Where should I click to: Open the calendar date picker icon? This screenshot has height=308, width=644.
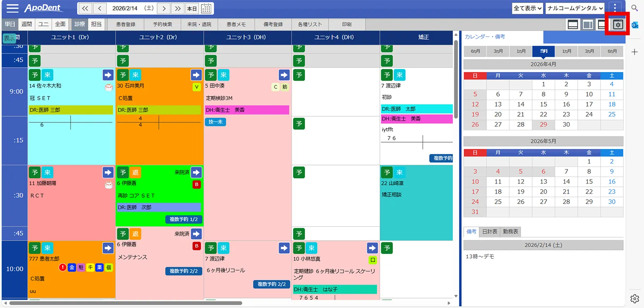point(206,9)
